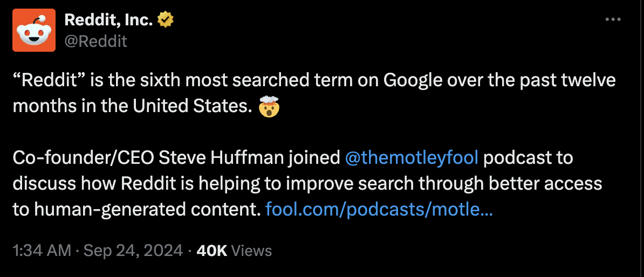Click the 40K view count number
The image size is (644, 277).
click(213, 251)
